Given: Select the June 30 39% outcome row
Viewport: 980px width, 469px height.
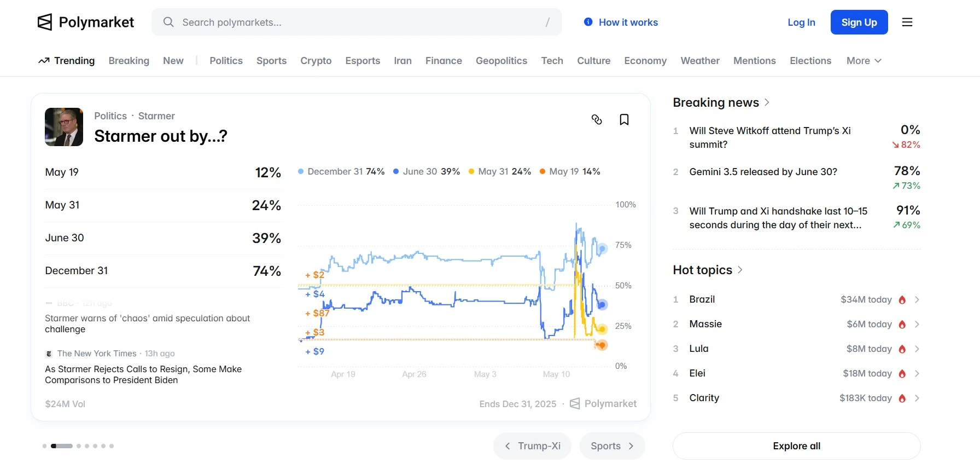Looking at the screenshot, I should 163,238.
